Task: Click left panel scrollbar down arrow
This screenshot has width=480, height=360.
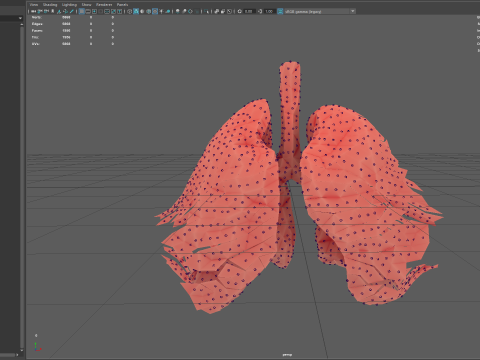Action: coord(22,351)
